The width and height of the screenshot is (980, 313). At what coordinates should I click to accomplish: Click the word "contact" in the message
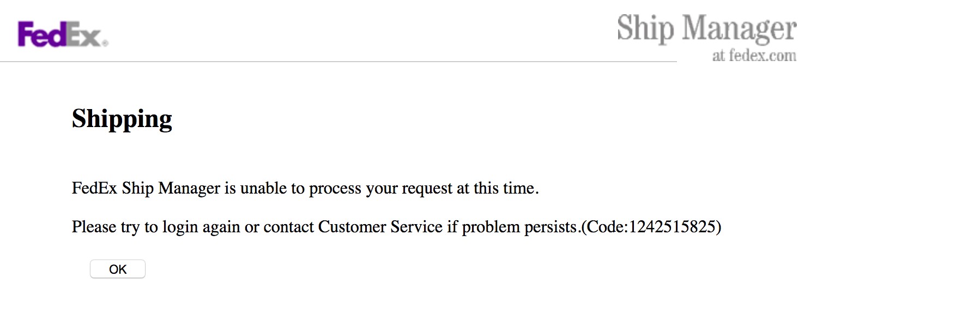[x=289, y=227]
